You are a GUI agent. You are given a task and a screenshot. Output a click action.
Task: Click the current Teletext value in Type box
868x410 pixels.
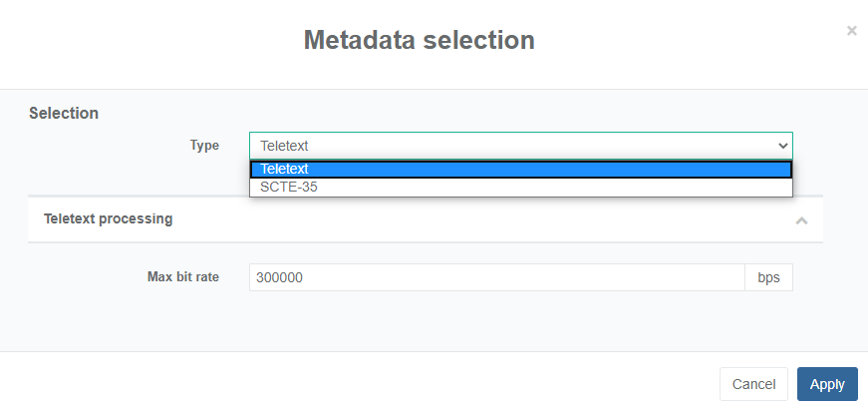pyautogui.click(x=285, y=146)
